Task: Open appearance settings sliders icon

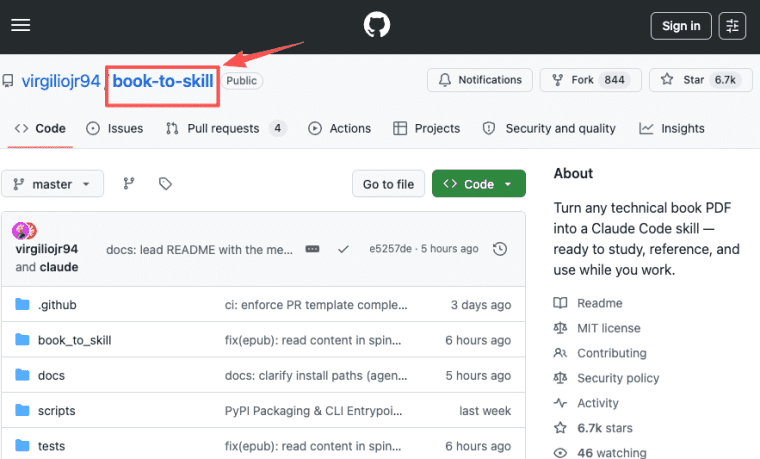Action: (x=732, y=26)
